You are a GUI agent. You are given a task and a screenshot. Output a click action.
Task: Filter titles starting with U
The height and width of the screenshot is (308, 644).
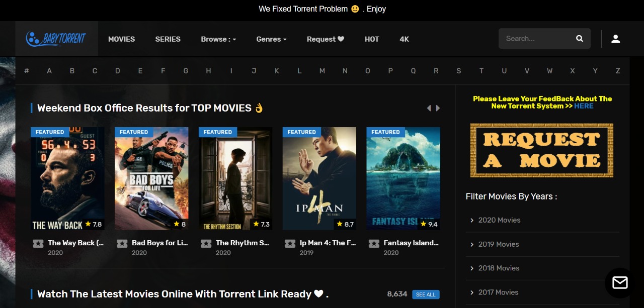coord(504,71)
